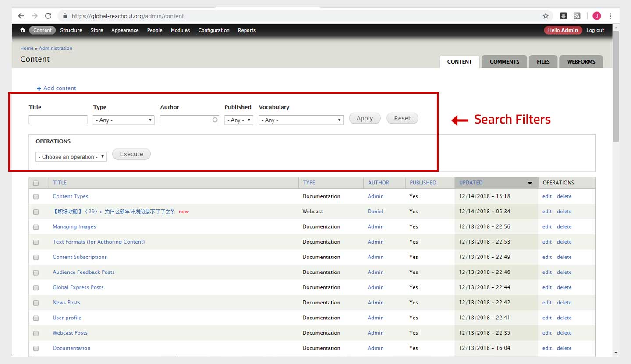Select the Content tab
Image resolution: width=631 pixels, height=364 pixels.
click(460, 62)
